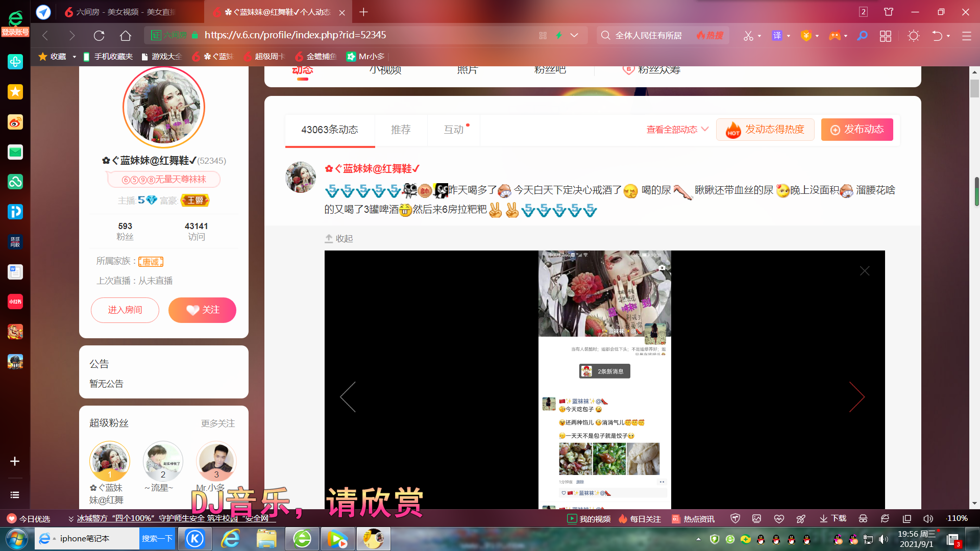Open the skin shirt icon in title bar
Image resolution: width=980 pixels, height=551 pixels.
tap(889, 12)
